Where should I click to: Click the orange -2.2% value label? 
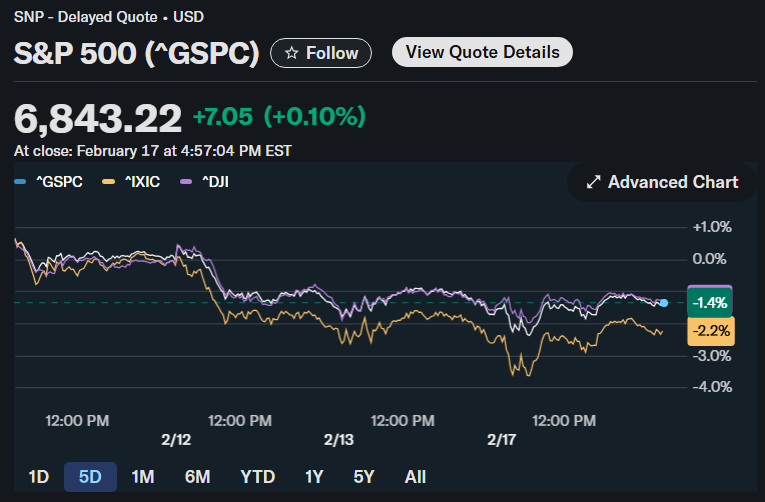pos(710,331)
